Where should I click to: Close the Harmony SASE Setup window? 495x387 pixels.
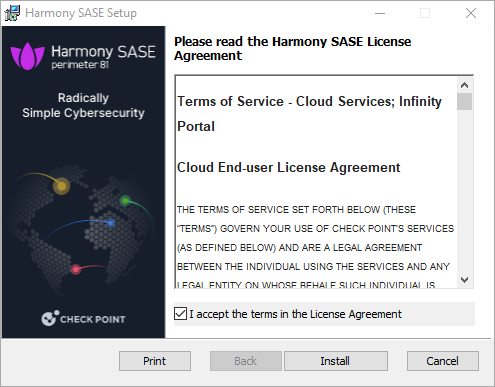471,13
